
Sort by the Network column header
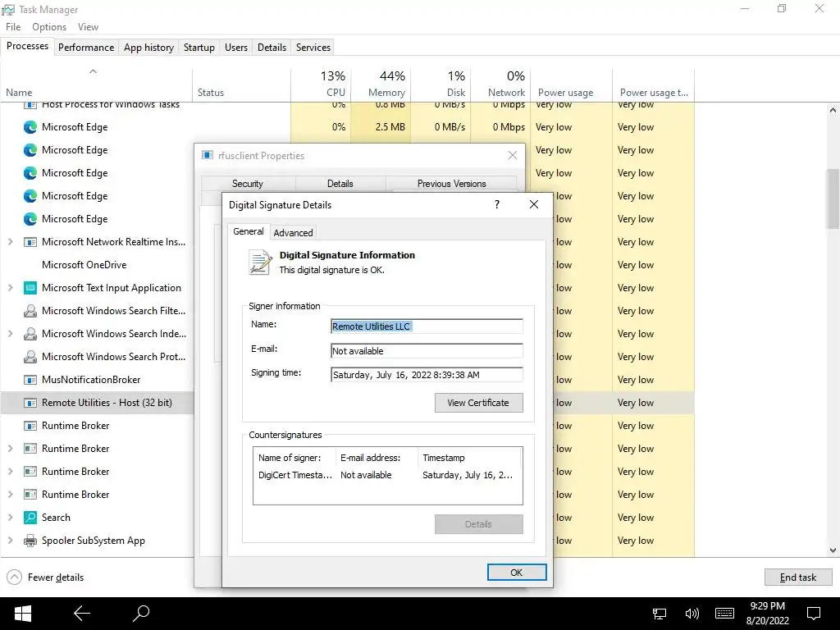pyautogui.click(x=500, y=84)
